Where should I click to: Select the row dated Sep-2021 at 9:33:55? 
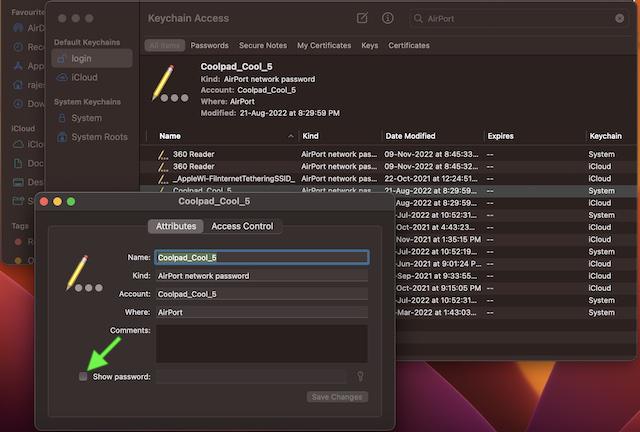[516, 276]
